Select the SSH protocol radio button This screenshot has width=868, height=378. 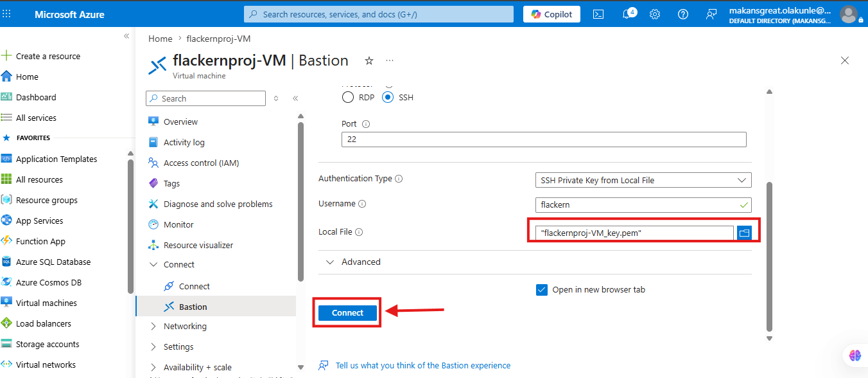point(388,98)
